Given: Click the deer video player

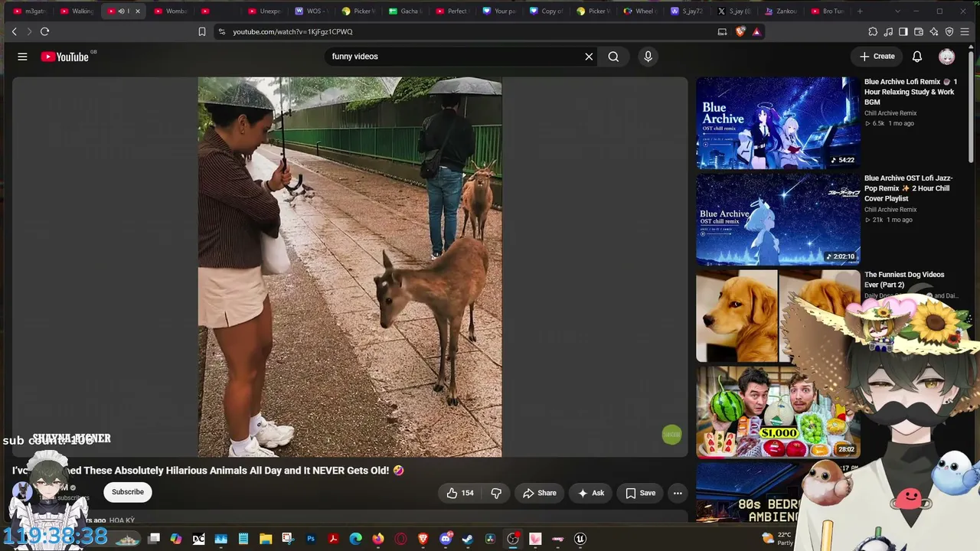Looking at the screenshot, I should [x=350, y=267].
